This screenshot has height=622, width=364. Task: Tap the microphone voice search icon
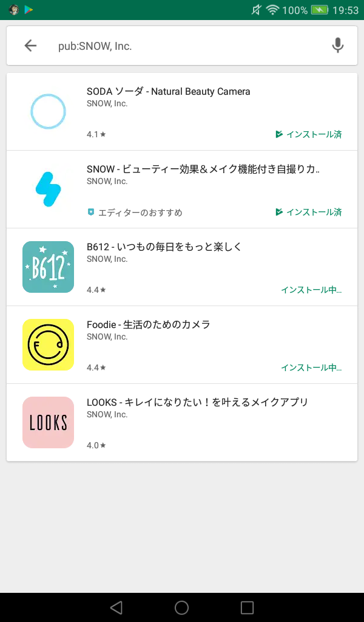click(338, 46)
